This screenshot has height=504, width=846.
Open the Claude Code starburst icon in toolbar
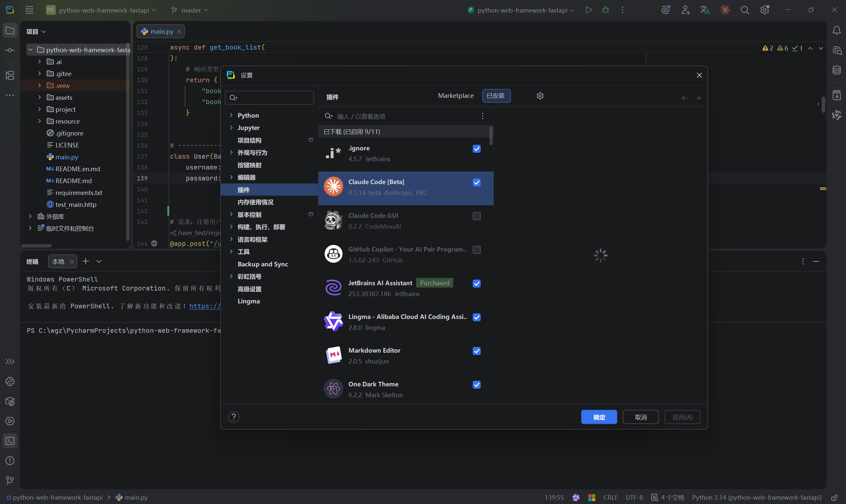(724, 10)
